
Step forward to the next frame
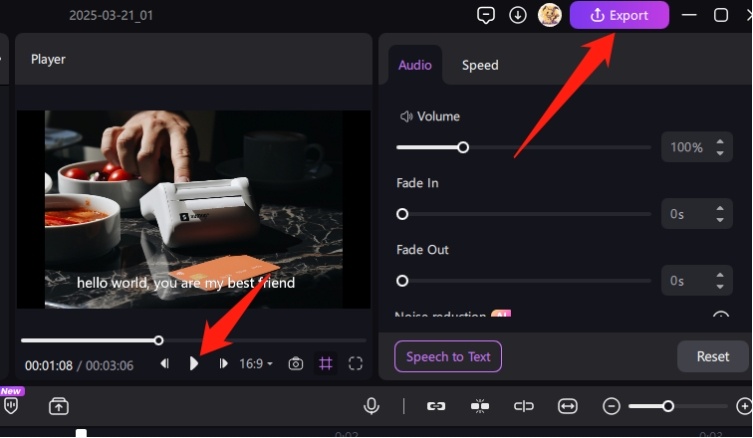tap(223, 364)
